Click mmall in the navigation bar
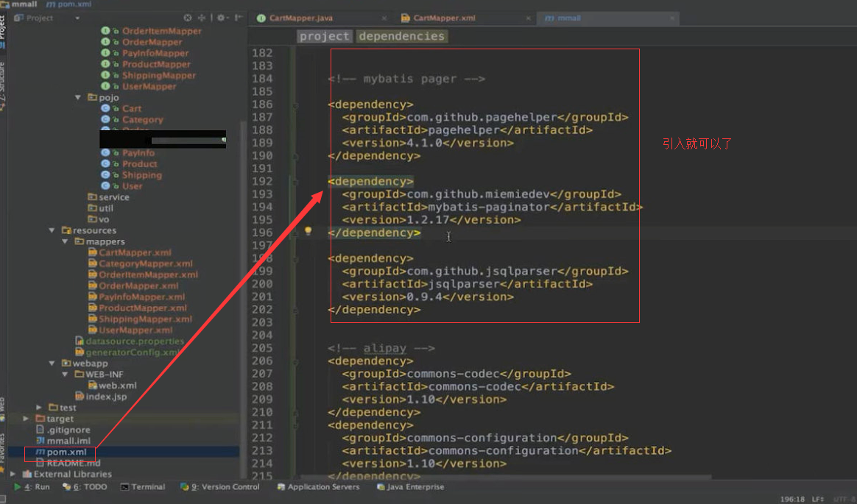 point(20,4)
